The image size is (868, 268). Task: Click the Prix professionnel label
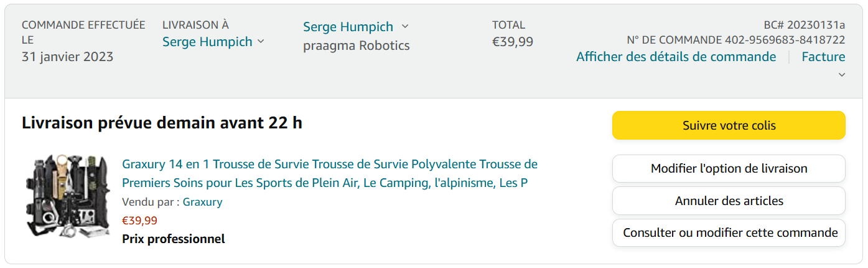point(173,239)
